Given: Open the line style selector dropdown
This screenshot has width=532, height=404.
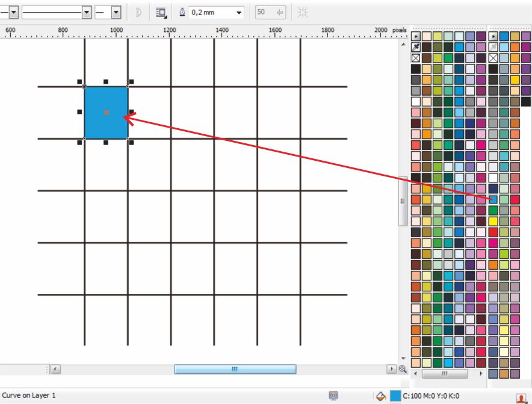Looking at the screenshot, I should coord(87,11).
